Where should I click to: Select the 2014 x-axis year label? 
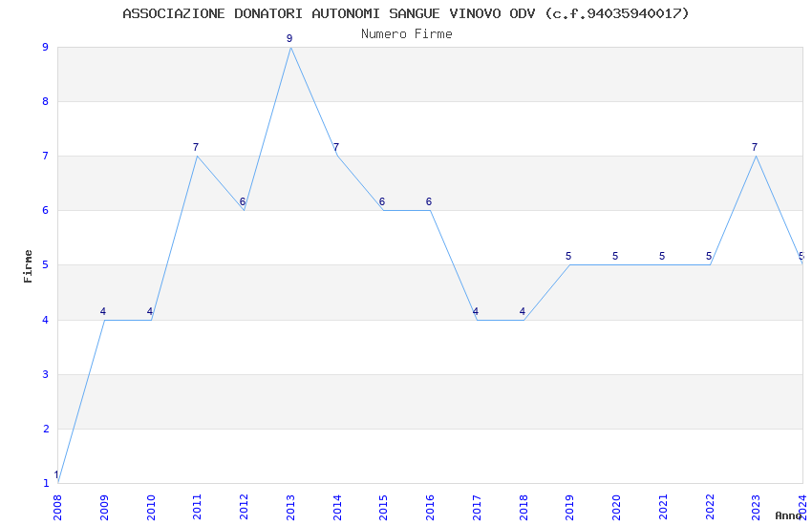point(337,507)
